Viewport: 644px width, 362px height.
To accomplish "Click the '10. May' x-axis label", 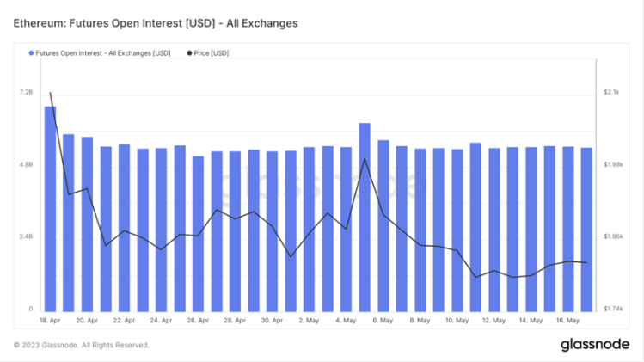I will tap(457, 321).
